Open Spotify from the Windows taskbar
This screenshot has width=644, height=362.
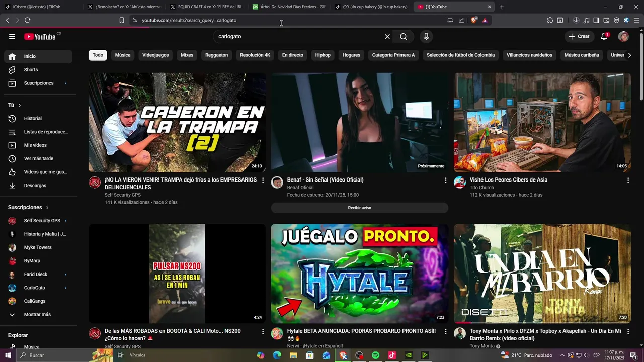tap(375, 355)
